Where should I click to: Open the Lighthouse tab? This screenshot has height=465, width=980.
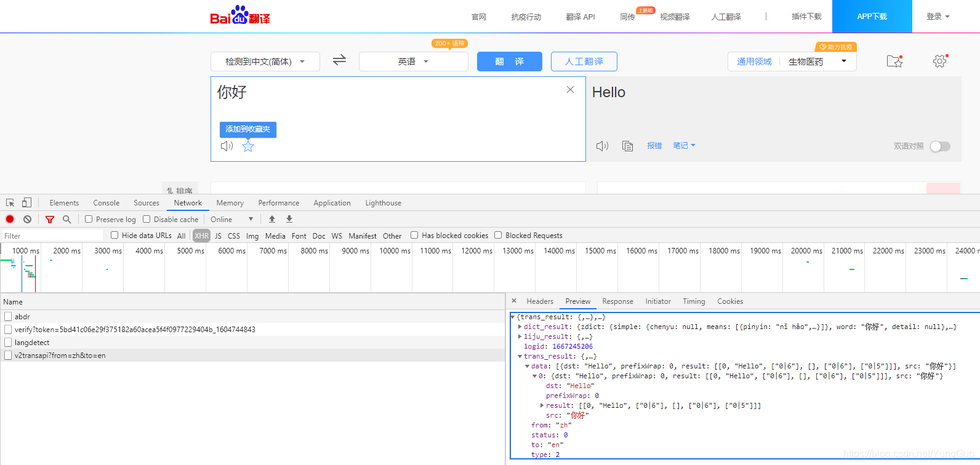(383, 203)
